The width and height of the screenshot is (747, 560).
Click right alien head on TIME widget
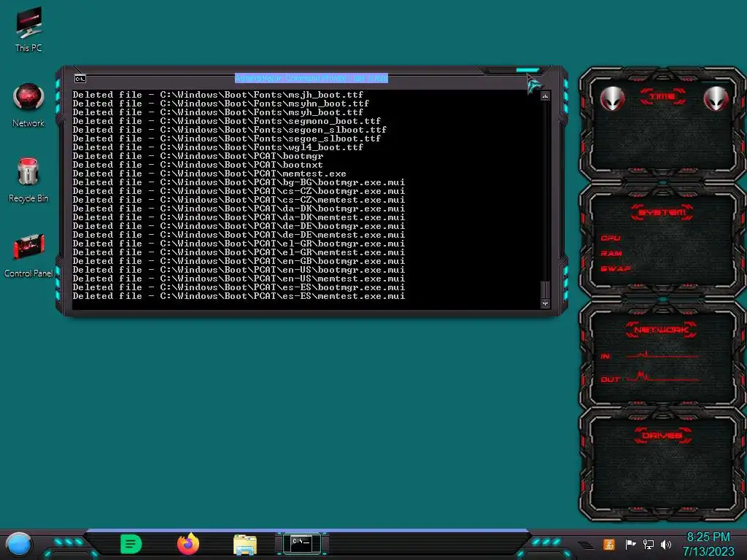click(x=716, y=98)
